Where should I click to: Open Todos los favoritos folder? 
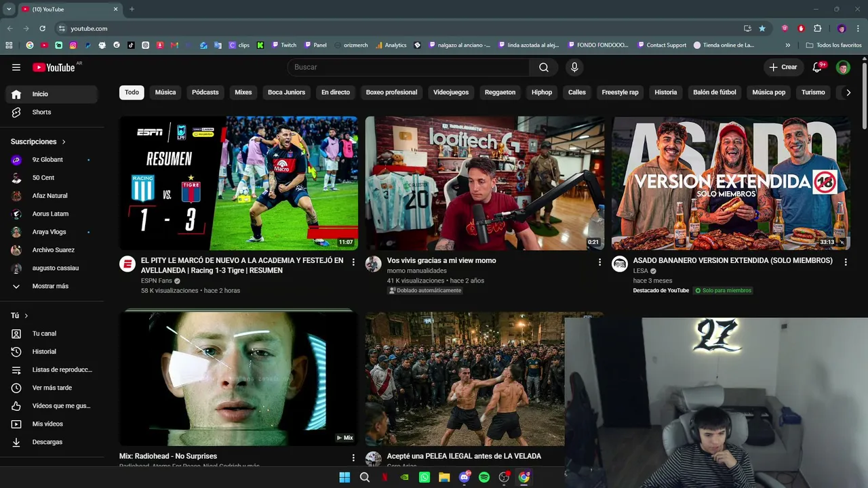click(834, 45)
